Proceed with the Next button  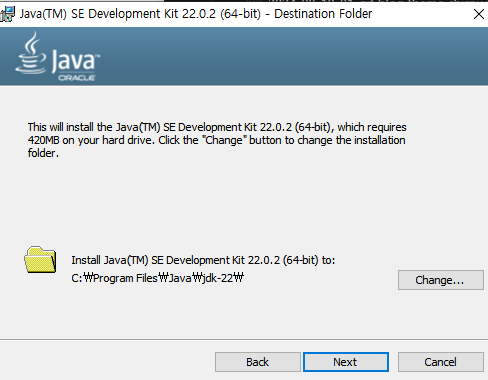346,362
